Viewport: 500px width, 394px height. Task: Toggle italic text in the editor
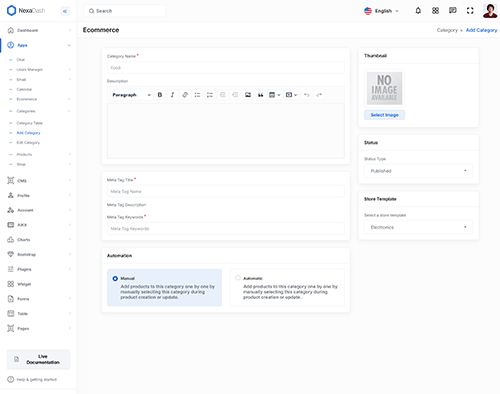(172, 95)
